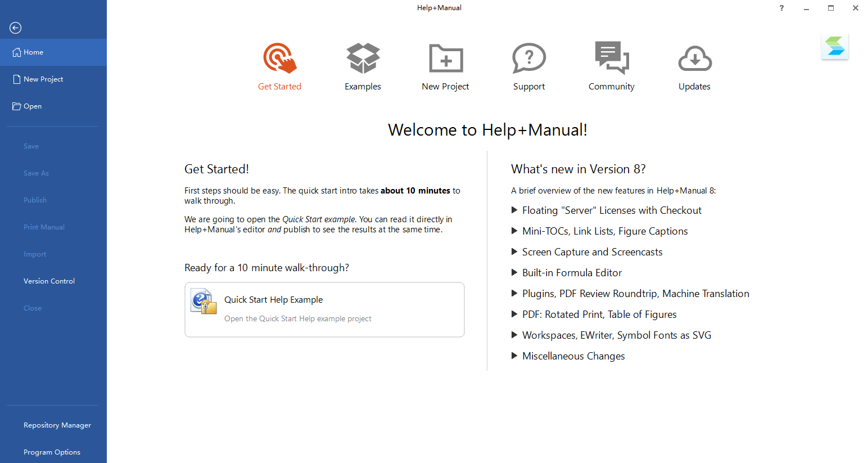Click the Open folder icon in sidebar
Viewport: 868px width, 463px height.
click(x=17, y=106)
